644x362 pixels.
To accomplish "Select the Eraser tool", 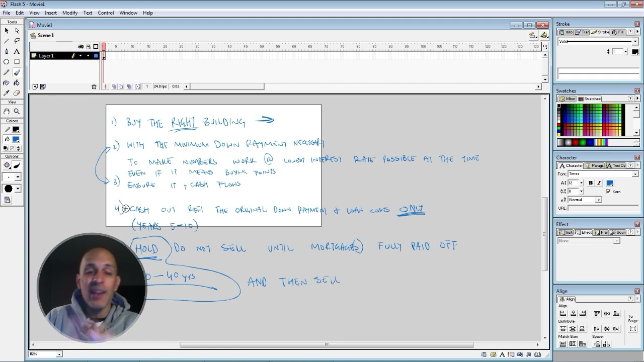I will (17, 93).
